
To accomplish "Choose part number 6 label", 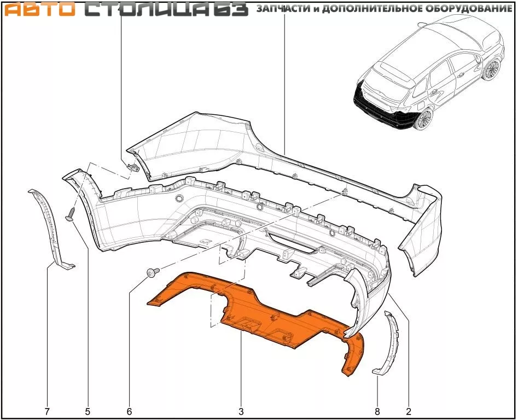I will click(129, 411).
